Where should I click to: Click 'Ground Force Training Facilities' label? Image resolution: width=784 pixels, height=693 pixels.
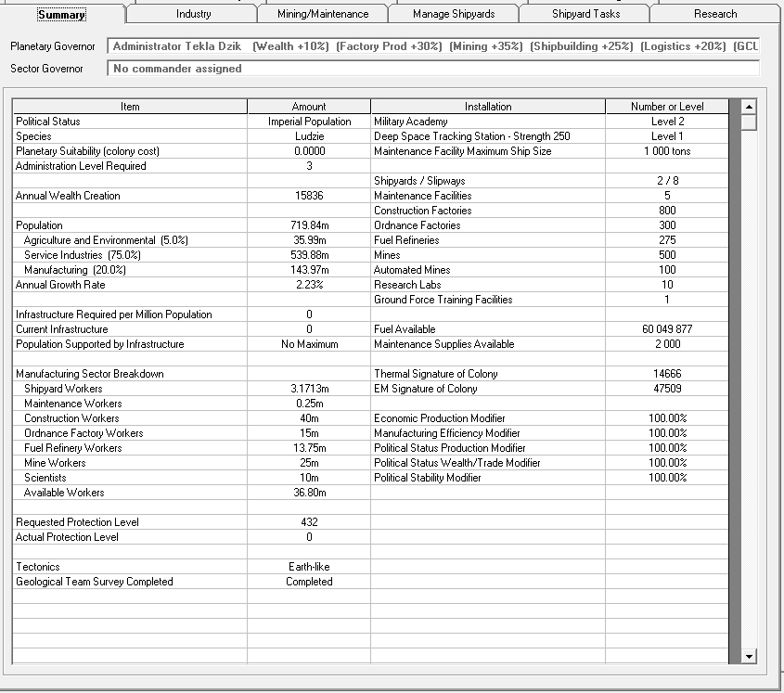[443, 300]
